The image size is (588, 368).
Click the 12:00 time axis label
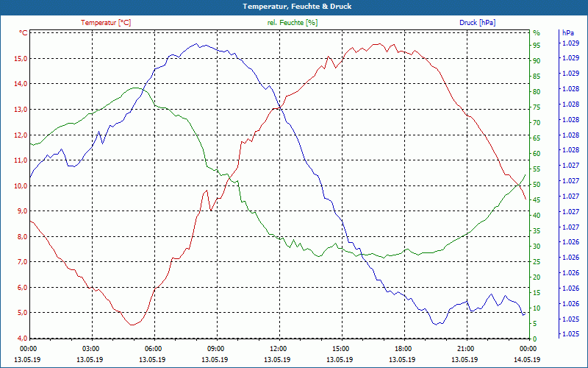(279, 349)
